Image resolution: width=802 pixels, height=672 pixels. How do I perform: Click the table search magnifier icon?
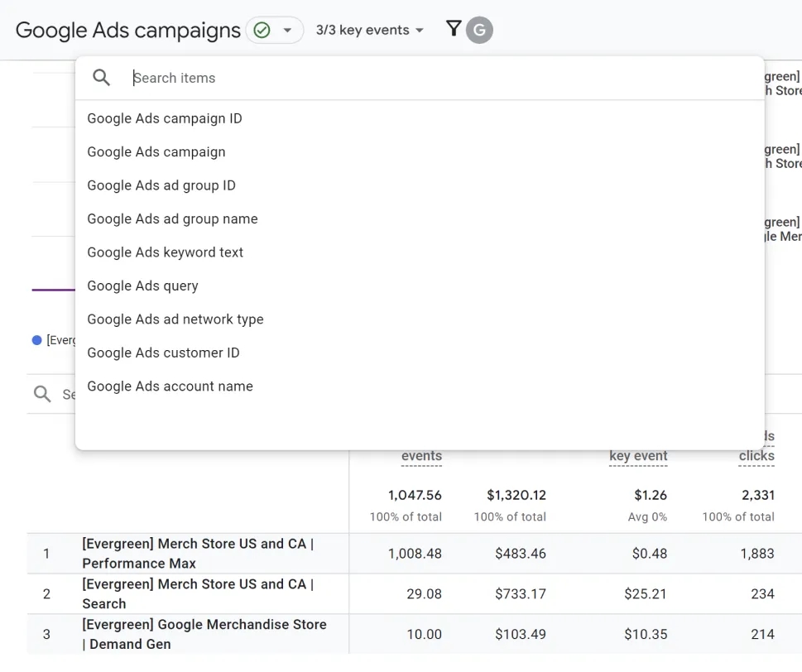pyautogui.click(x=42, y=394)
